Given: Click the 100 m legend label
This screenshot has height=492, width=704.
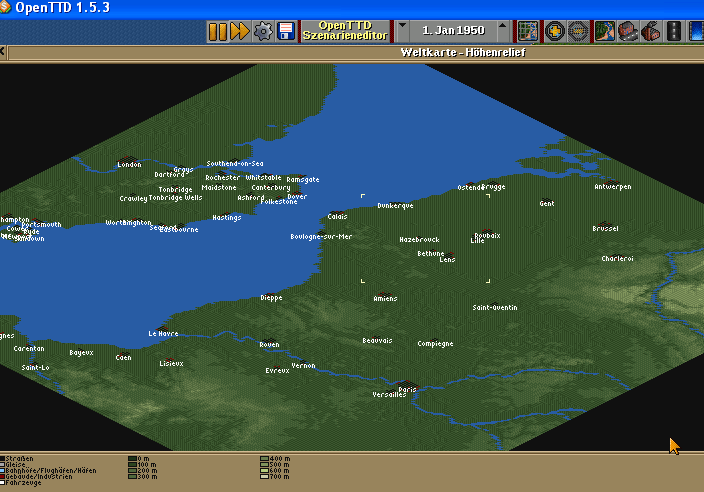Looking at the screenshot, I should coord(147,465).
